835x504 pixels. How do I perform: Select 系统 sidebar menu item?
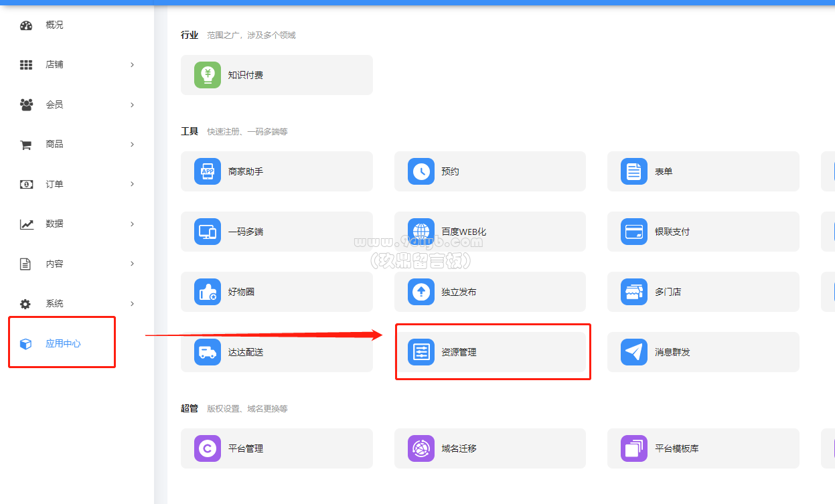[x=77, y=304]
